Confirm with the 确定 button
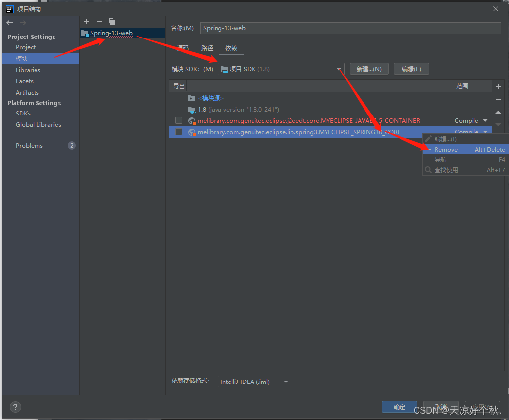Screen dimensions: 509x420 pyautogui.click(x=400, y=407)
